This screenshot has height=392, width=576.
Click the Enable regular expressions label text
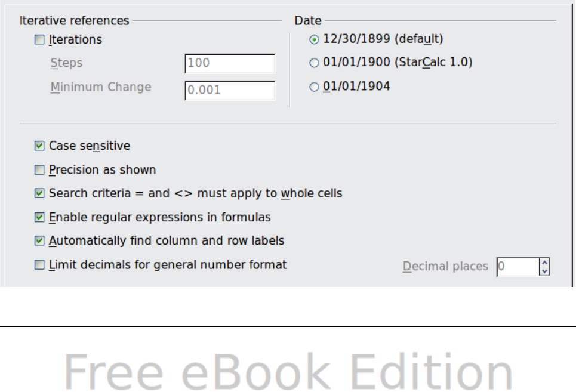coord(160,217)
